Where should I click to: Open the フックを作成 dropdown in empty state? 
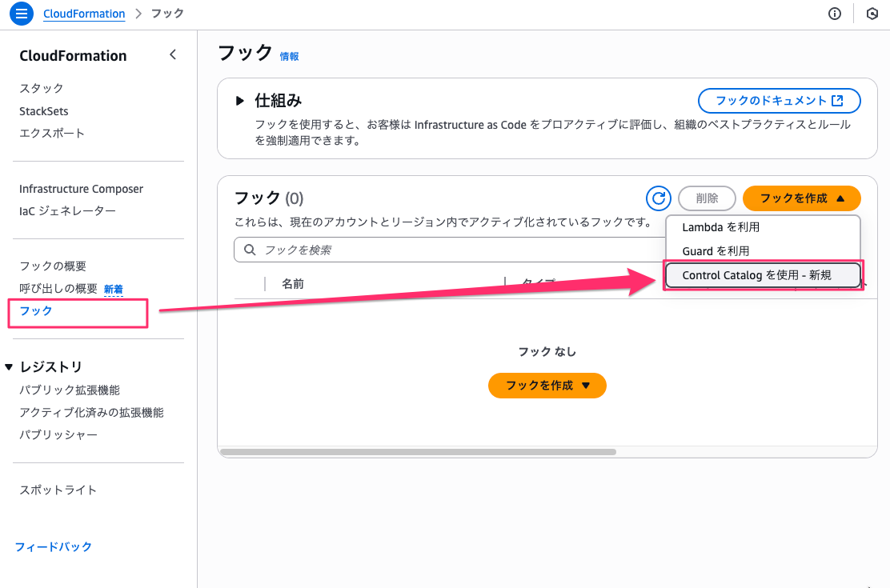[547, 386]
